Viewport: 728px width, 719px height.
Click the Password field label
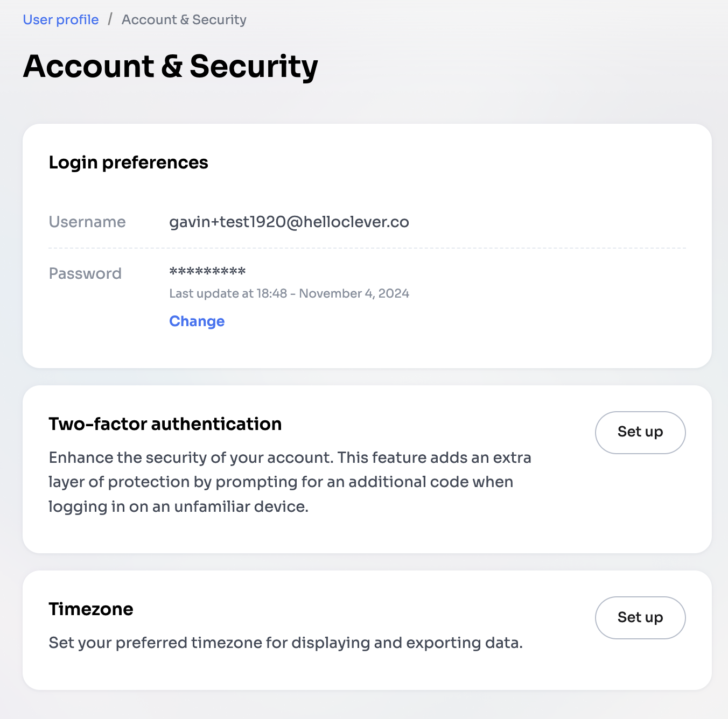tap(85, 273)
